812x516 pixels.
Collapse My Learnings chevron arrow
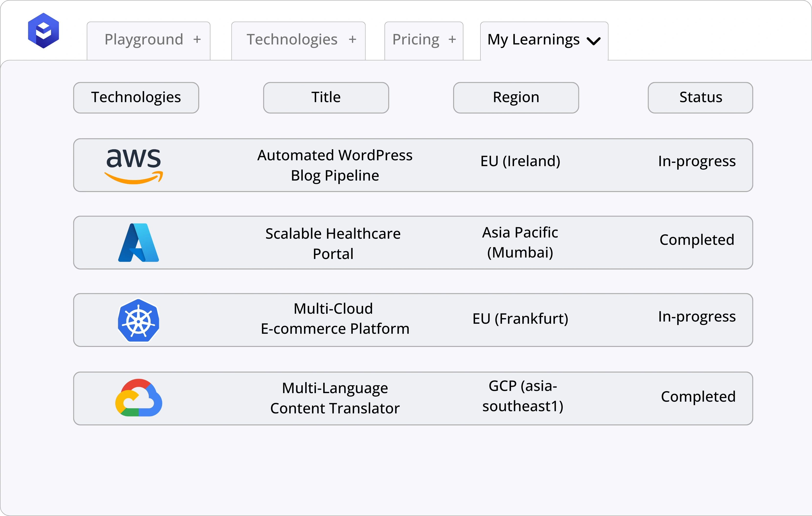(593, 41)
